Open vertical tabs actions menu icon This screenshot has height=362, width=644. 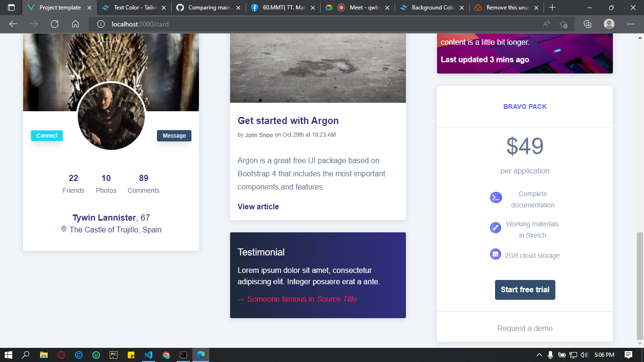(11, 8)
